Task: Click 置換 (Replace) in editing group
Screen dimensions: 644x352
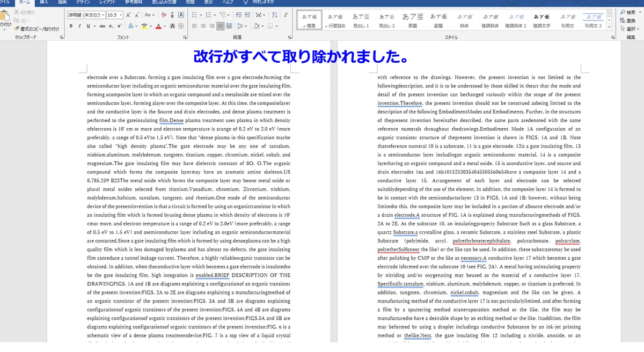Action: pyautogui.click(x=627, y=20)
